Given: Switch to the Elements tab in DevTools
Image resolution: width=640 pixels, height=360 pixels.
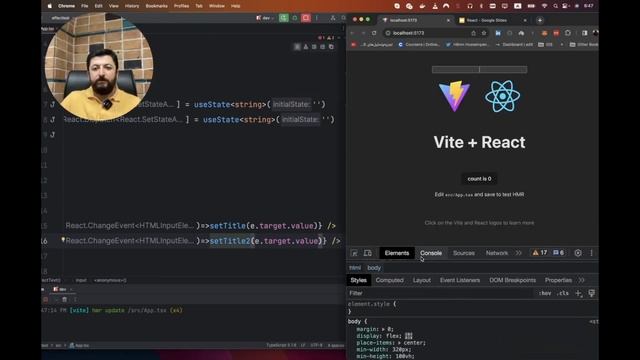Looking at the screenshot, I should tap(397, 253).
